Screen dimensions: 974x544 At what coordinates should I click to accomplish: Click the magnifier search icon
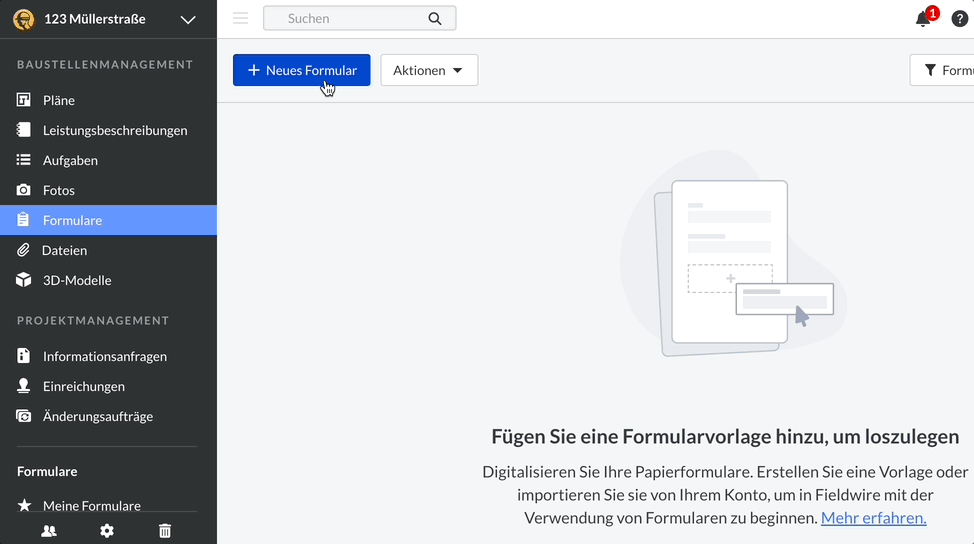click(x=435, y=19)
